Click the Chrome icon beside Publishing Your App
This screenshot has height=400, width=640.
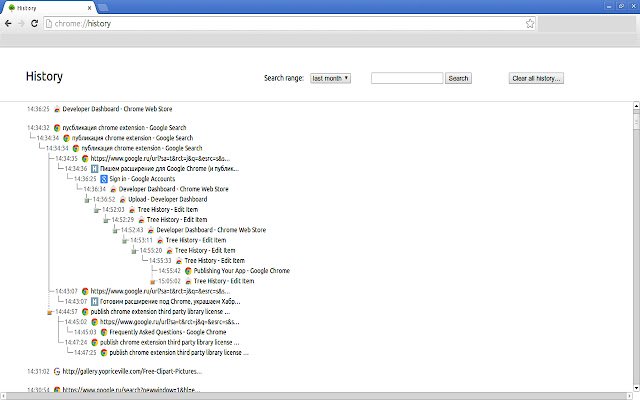click(x=188, y=271)
